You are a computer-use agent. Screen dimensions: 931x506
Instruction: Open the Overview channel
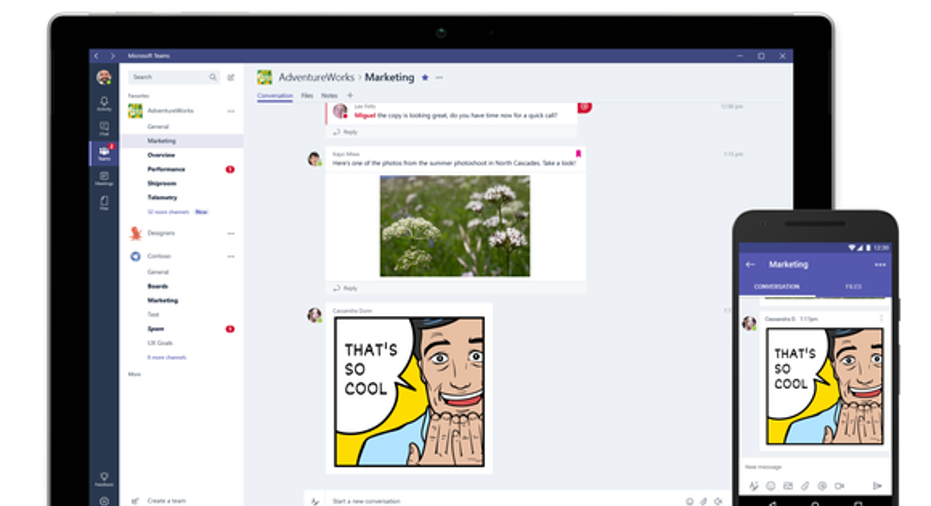(161, 155)
